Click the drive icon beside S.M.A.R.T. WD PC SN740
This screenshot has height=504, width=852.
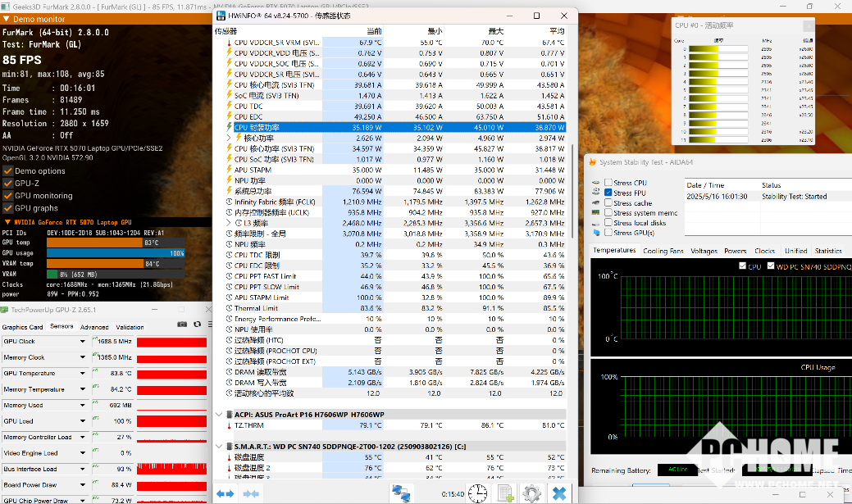point(230,447)
